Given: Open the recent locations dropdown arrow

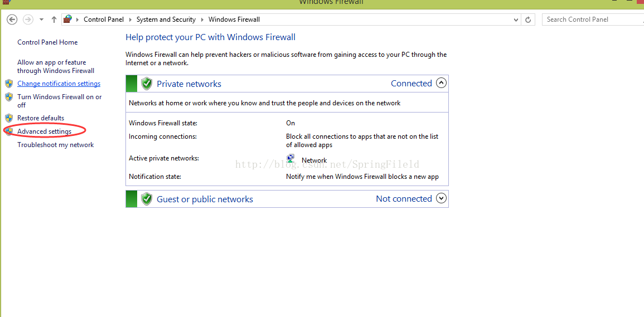Looking at the screenshot, I should (41, 19).
